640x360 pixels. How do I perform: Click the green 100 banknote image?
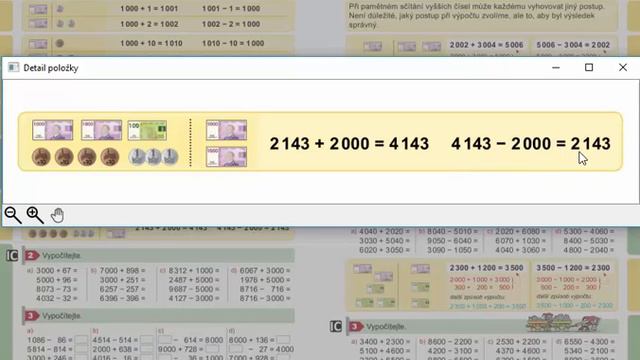click(x=147, y=130)
